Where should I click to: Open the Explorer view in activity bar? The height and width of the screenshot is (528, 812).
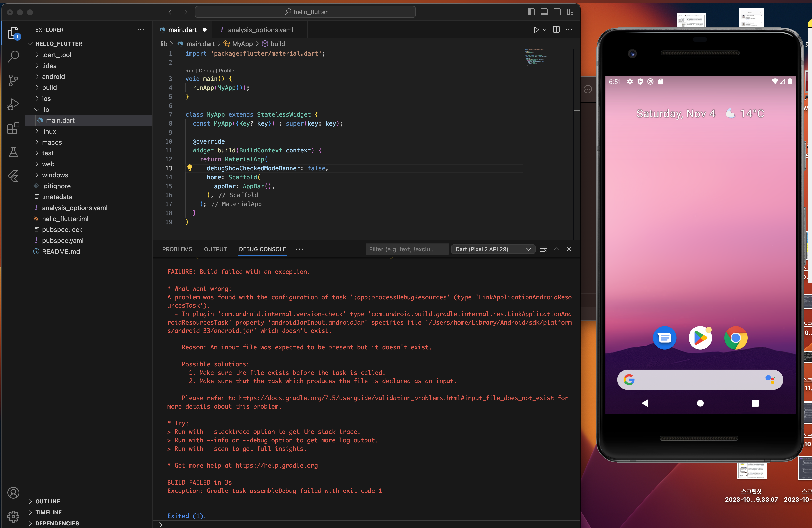pyautogui.click(x=13, y=33)
